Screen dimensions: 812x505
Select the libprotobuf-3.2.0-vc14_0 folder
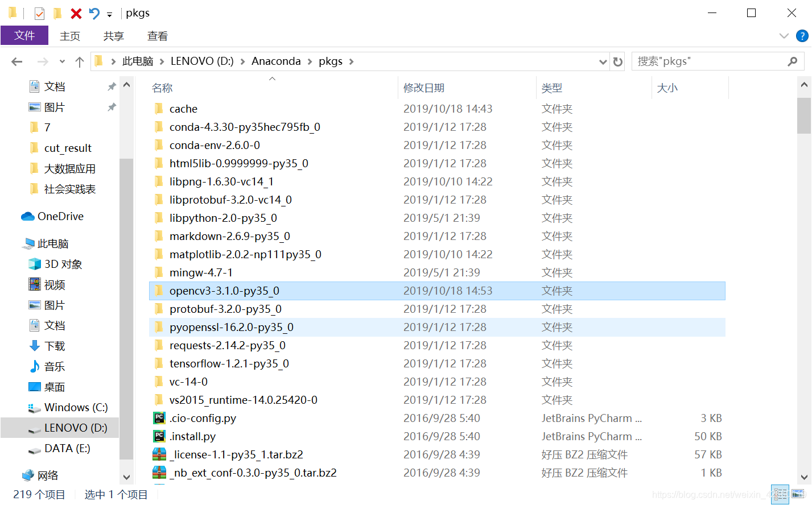pos(437,200)
